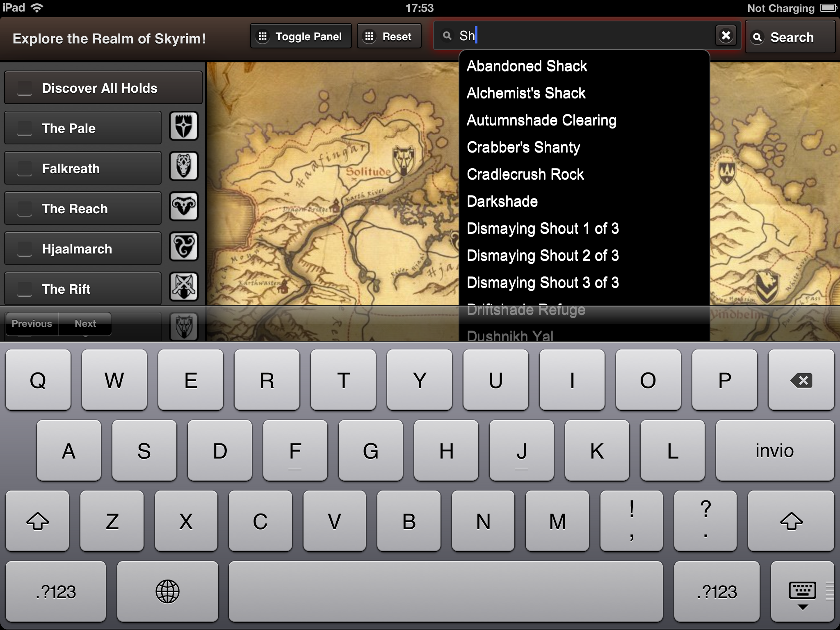Hide keyboard with the dismiss key
The height and width of the screenshot is (630, 840).
tap(803, 591)
